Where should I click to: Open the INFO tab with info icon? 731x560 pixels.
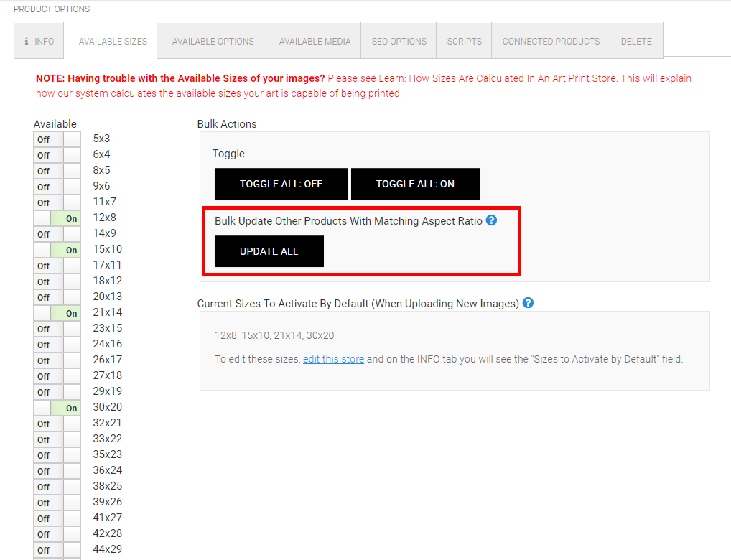(39, 41)
